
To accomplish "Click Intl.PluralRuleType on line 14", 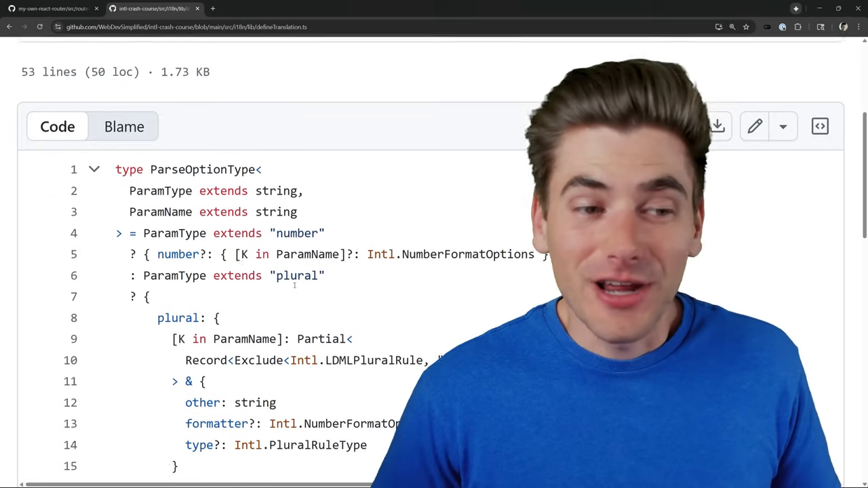I will [x=300, y=445].
